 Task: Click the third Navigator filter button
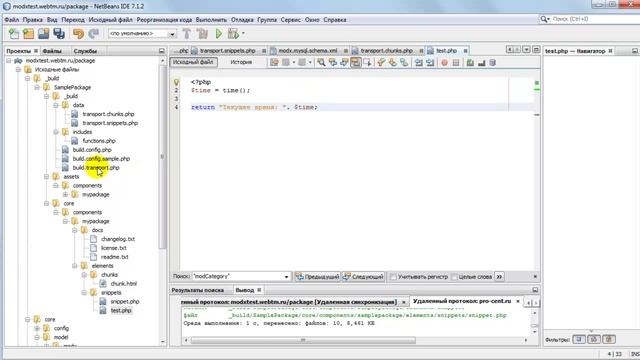click(609, 339)
